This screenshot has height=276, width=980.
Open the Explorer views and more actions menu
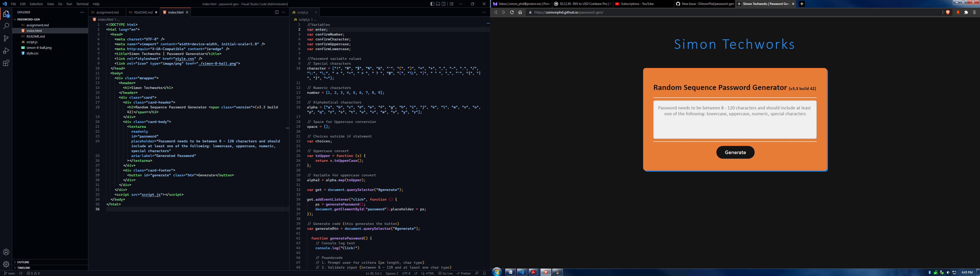[x=82, y=12]
